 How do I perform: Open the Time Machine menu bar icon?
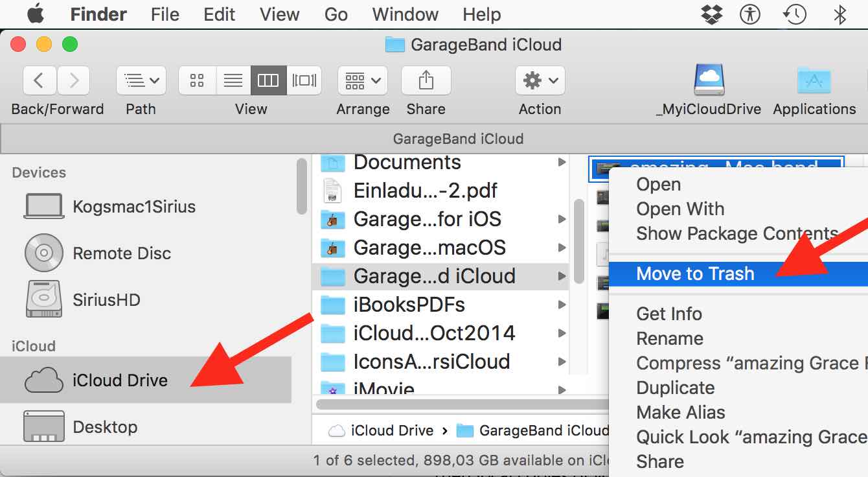(794, 14)
